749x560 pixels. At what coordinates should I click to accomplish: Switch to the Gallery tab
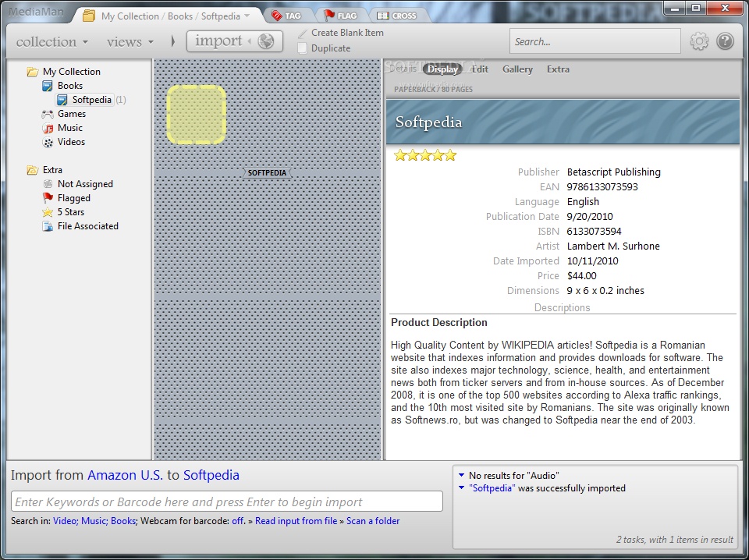click(517, 69)
